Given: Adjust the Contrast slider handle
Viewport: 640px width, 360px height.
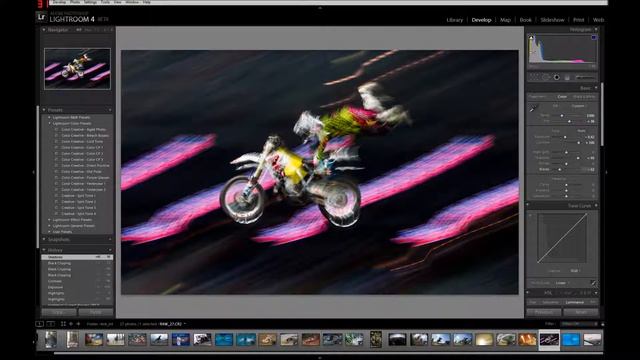Looking at the screenshot, I should (x=579, y=143).
